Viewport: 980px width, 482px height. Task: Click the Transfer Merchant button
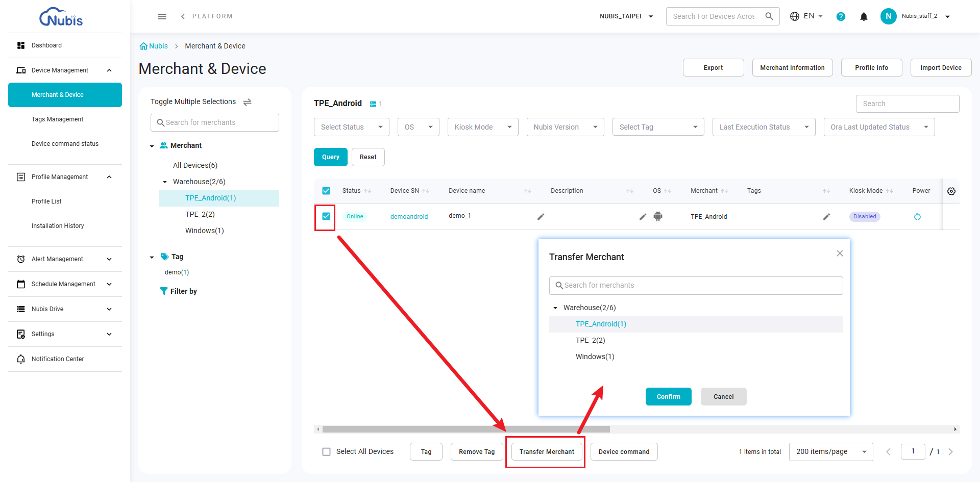coord(547,452)
